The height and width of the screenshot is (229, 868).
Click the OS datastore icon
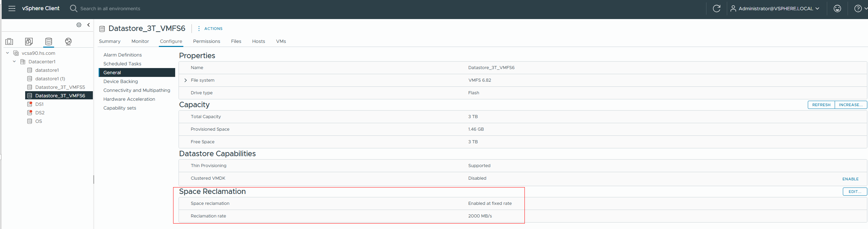tap(30, 121)
